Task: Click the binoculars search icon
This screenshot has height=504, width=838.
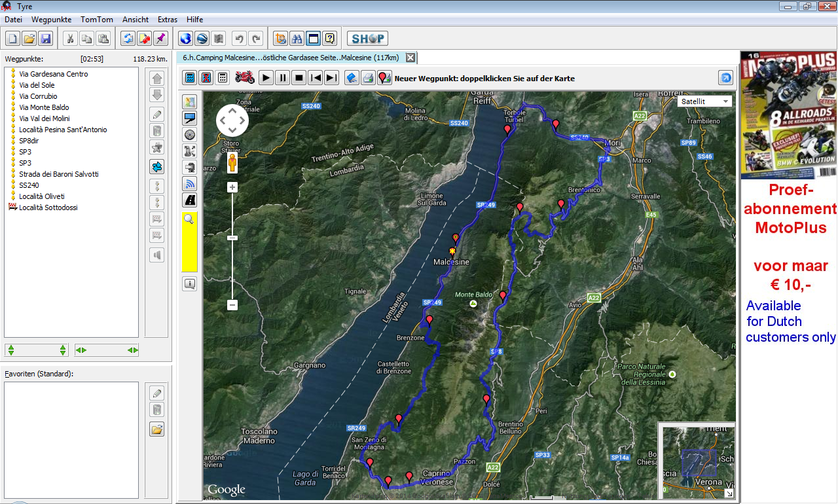Action: 297,39
